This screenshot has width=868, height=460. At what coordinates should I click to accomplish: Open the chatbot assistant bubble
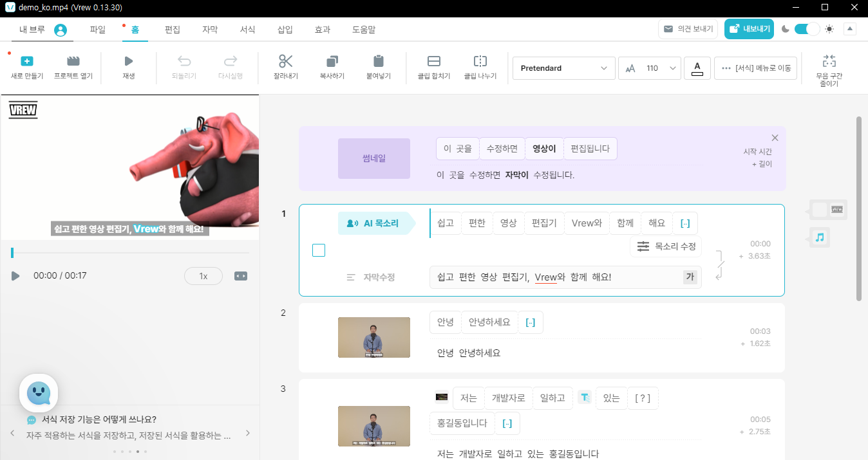[x=39, y=392]
